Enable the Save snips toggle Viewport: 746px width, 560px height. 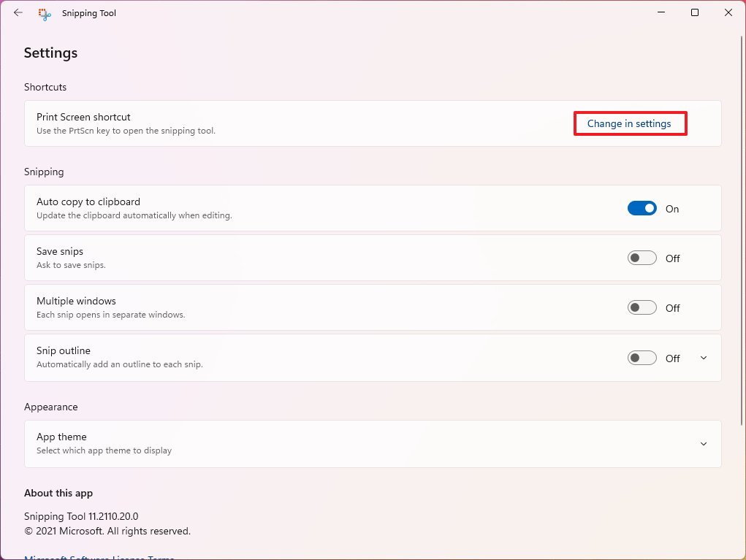point(642,258)
